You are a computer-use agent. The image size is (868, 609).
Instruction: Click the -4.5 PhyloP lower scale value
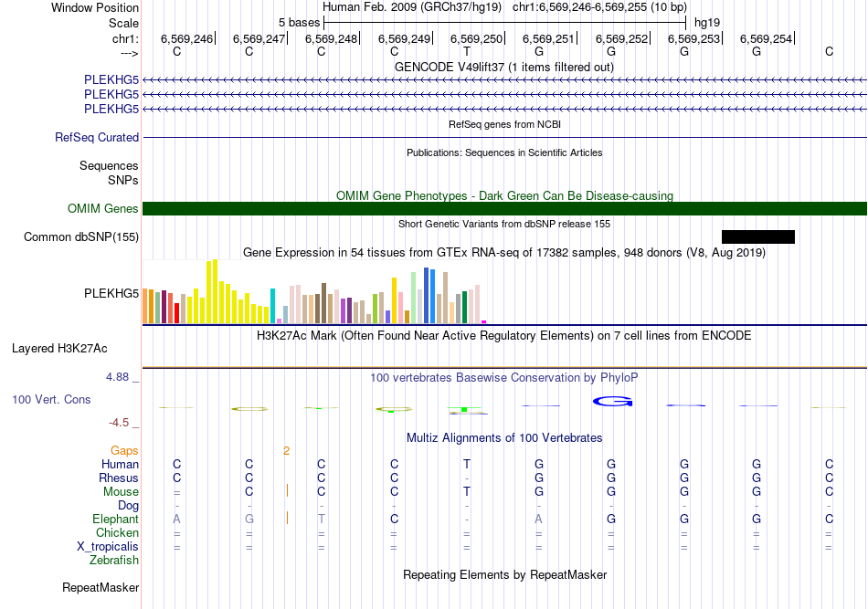pos(119,423)
